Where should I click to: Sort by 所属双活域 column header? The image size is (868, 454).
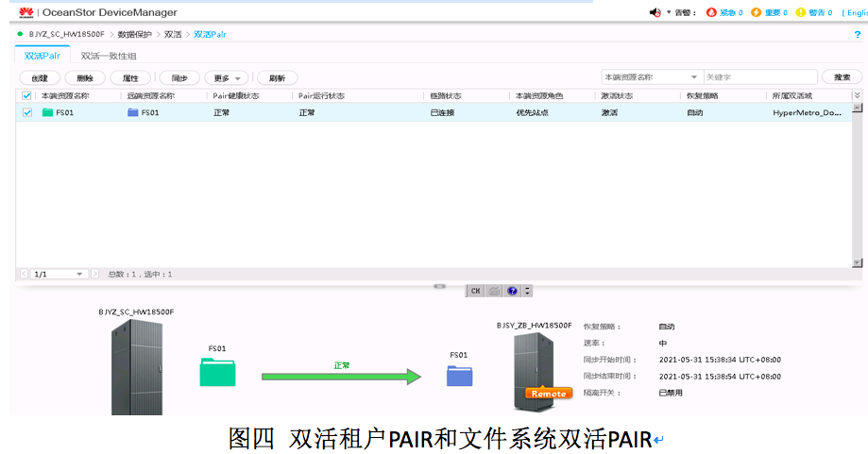point(792,95)
